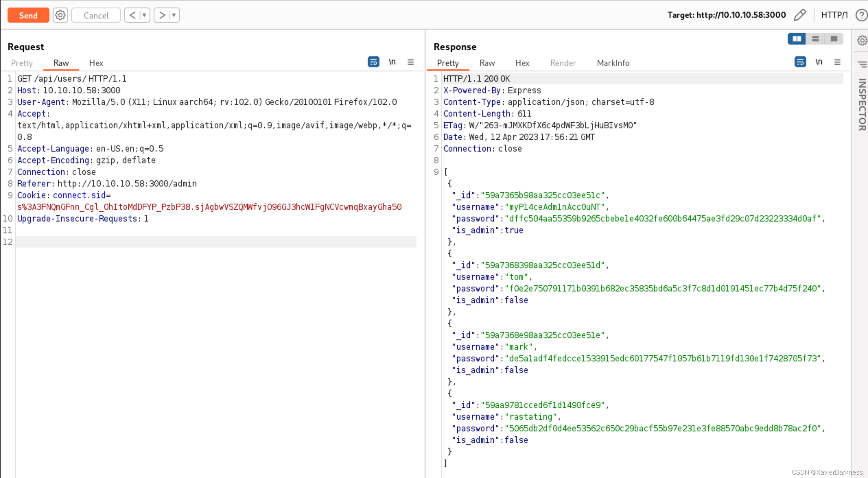Click mark's password hash starting de5a1a

[662, 358]
